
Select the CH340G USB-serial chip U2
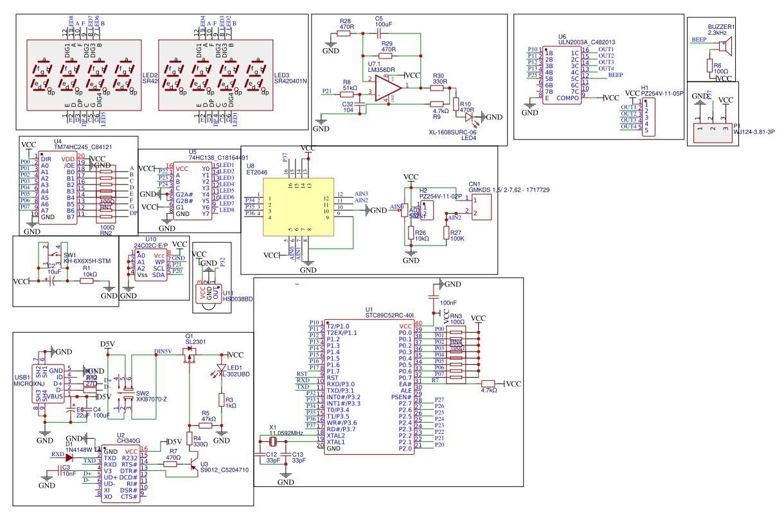(121, 474)
